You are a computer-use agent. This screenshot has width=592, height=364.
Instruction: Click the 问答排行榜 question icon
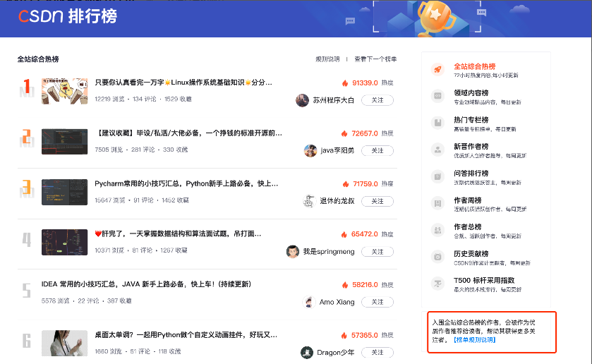(437, 176)
